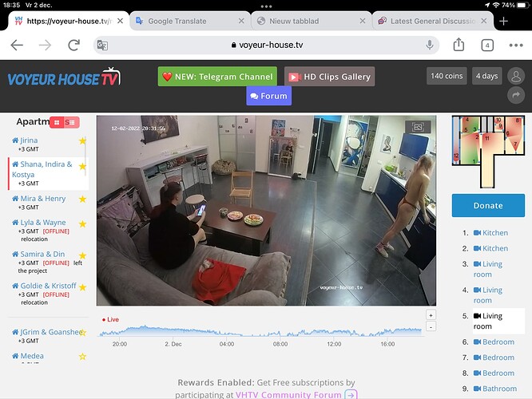Image resolution: width=532 pixels, height=399 pixels.
Task: Toggle favorite star for Goldie & Kristoff
Action: (x=82, y=287)
